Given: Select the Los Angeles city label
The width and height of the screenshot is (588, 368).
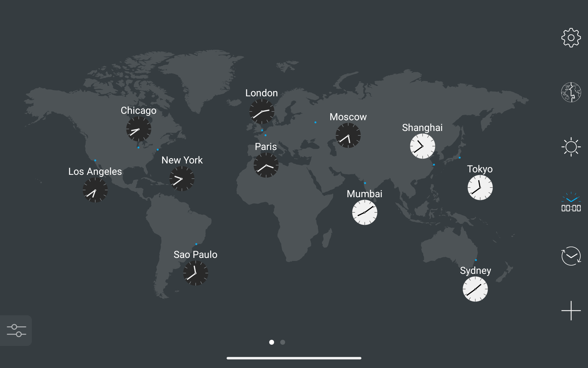Looking at the screenshot, I should pyautogui.click(x=95, y=171).
